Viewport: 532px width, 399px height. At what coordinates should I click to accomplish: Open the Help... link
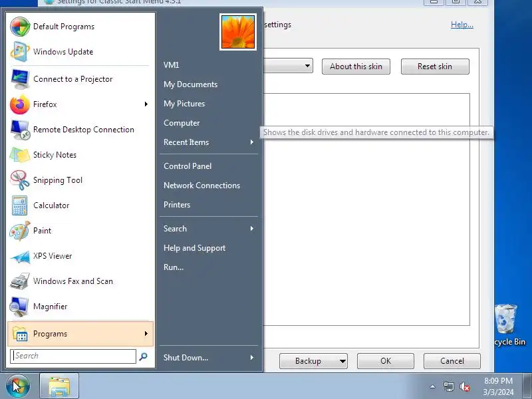pyautogui.click(x=462, y=25)
